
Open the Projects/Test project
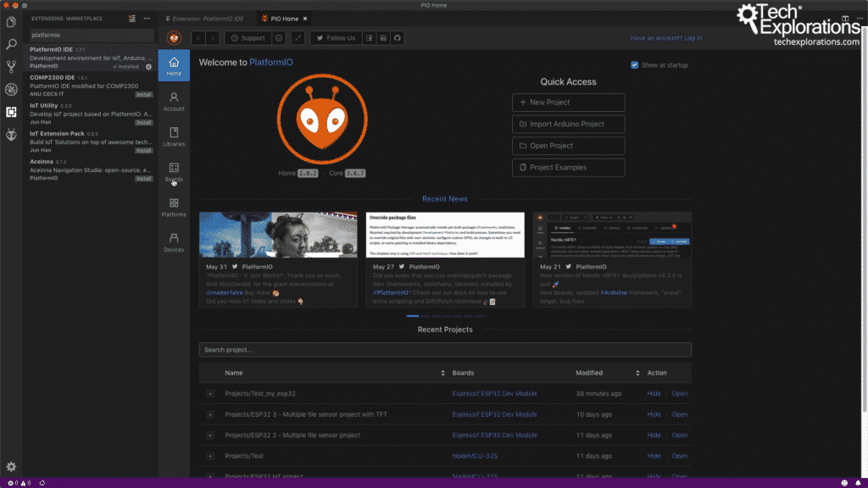[679, 457]
